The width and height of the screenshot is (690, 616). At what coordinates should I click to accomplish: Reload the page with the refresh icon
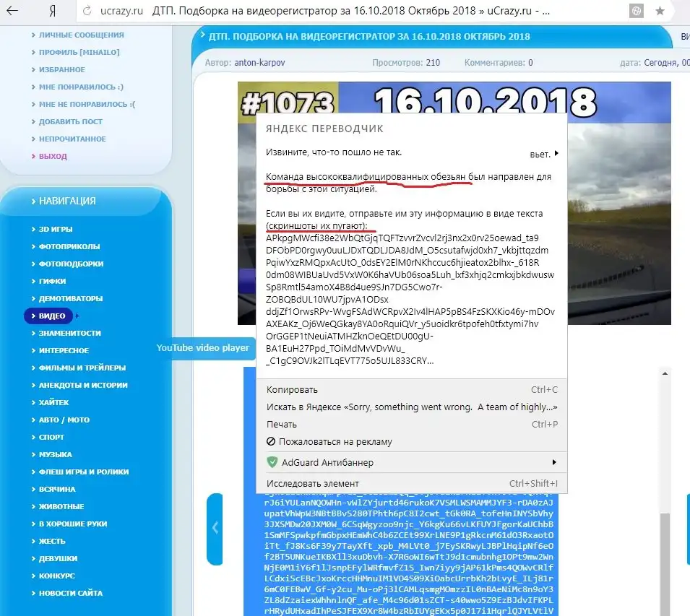(87, 11)
